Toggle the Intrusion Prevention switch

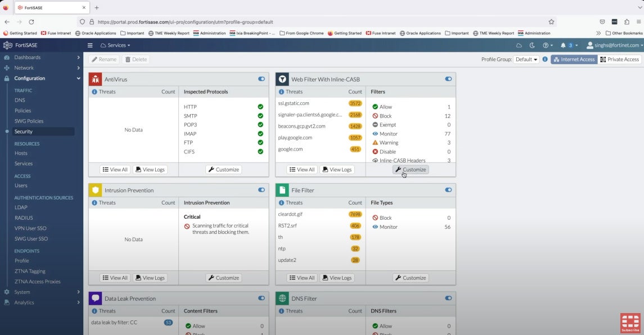[261, 189]
